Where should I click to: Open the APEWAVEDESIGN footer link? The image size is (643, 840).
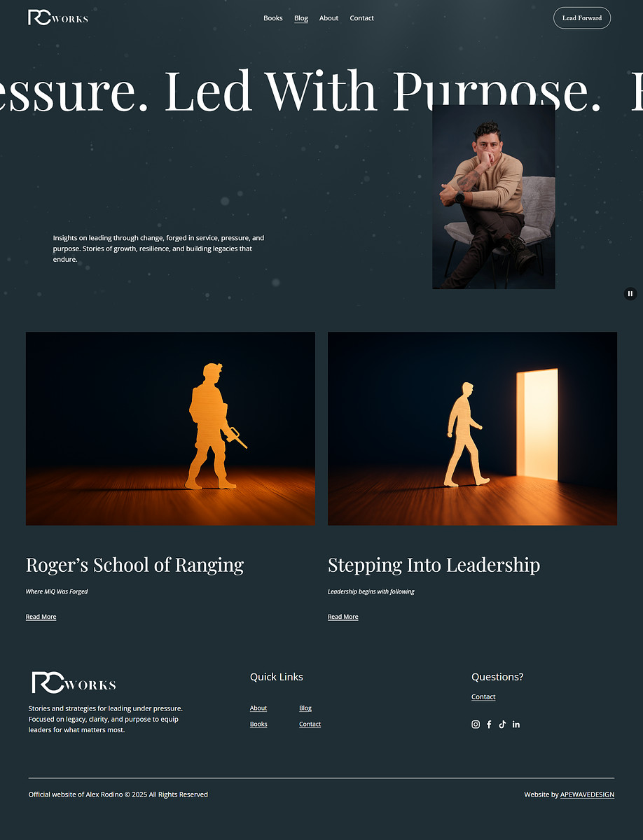587,794
